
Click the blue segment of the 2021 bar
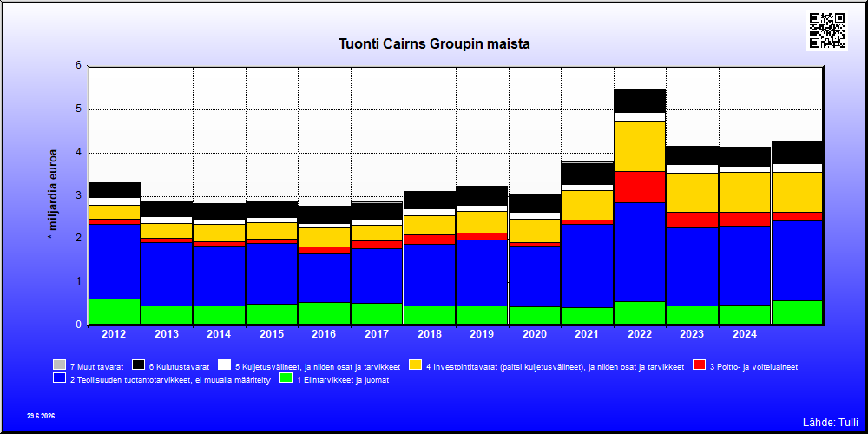(x=587, y=266)
